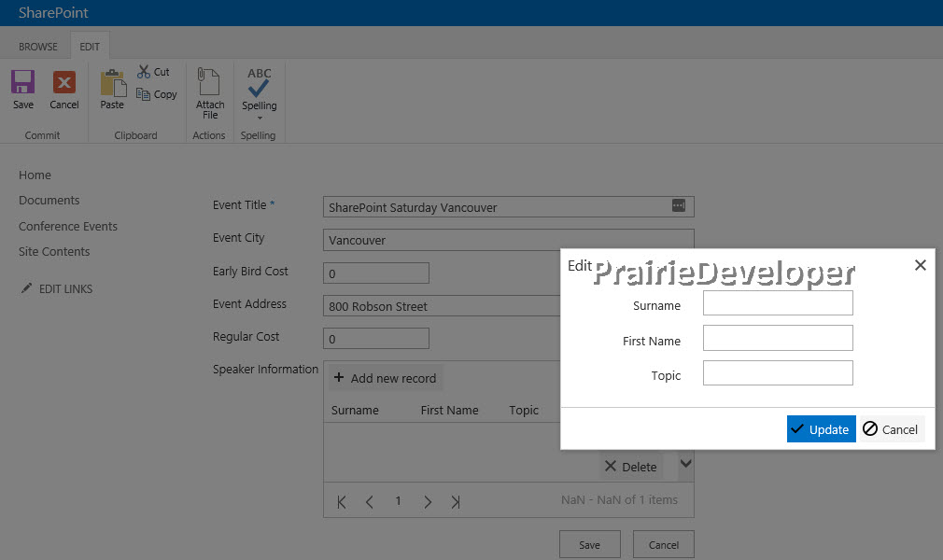Click the Cut scissors icon
This screenshot has width=943, height=560.
click(143, 72)
